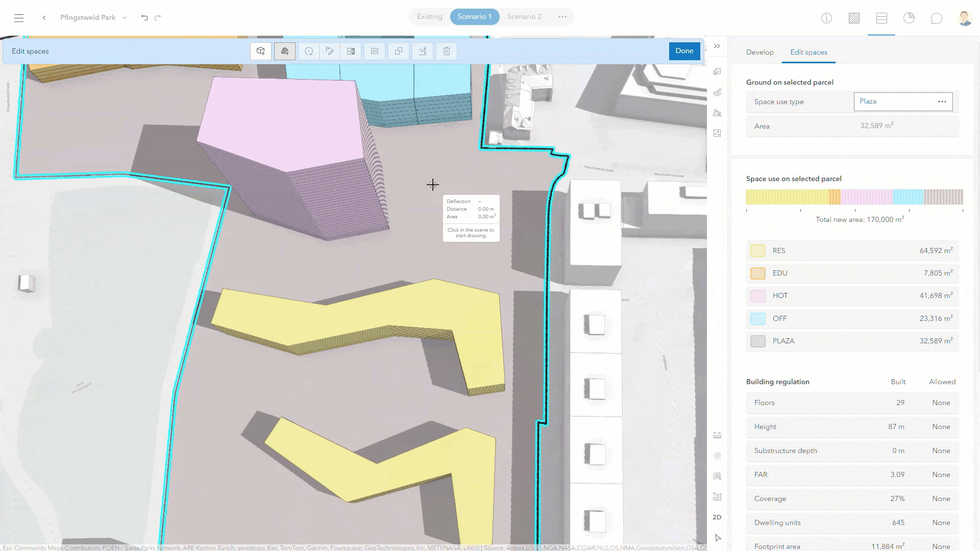Viewport: 980px width, 551px height.
Task: Click the demolish bulldozer icon
Action: [x=717, y=113]
